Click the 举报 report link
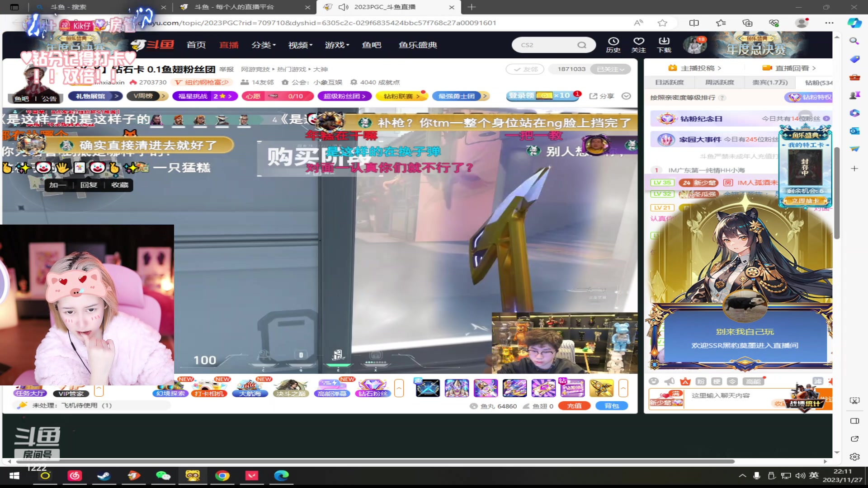This screenshot has height=488, width=868. (x=226, y=69)
